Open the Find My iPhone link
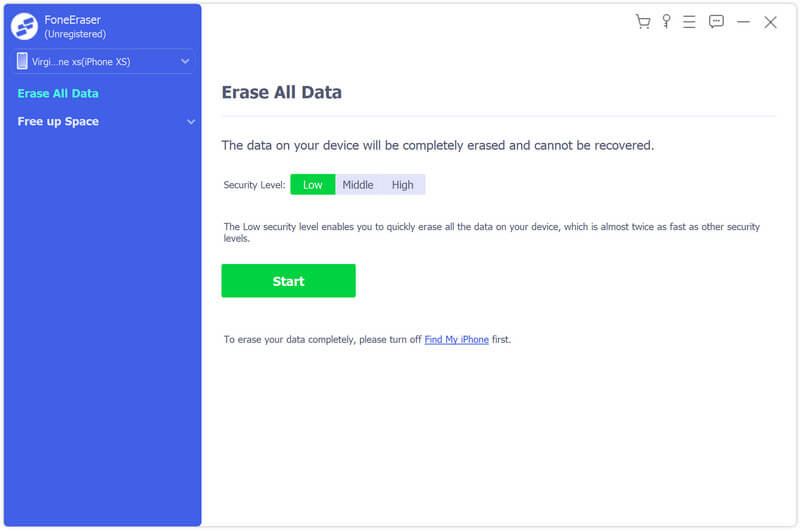 click(x=456, y=340)
